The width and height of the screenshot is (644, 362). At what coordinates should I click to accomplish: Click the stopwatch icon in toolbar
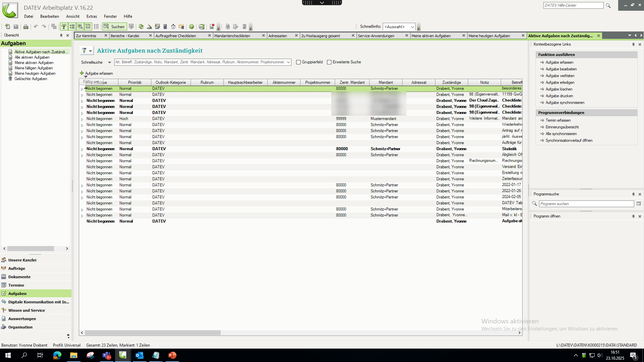(x=173, y=27)
